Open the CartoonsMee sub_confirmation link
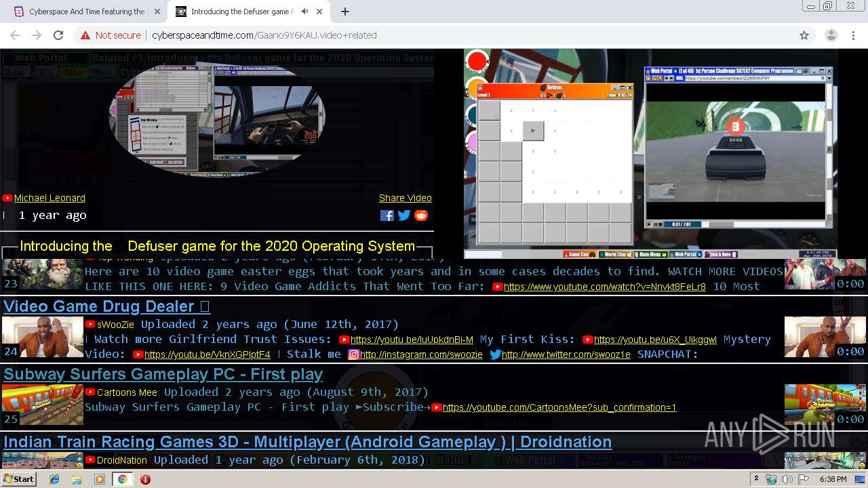 [x=559, y=407]
